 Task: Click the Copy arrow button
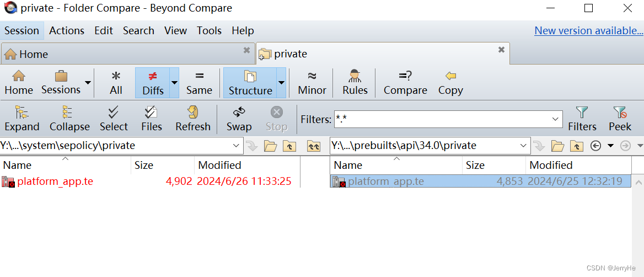[450, 83]
